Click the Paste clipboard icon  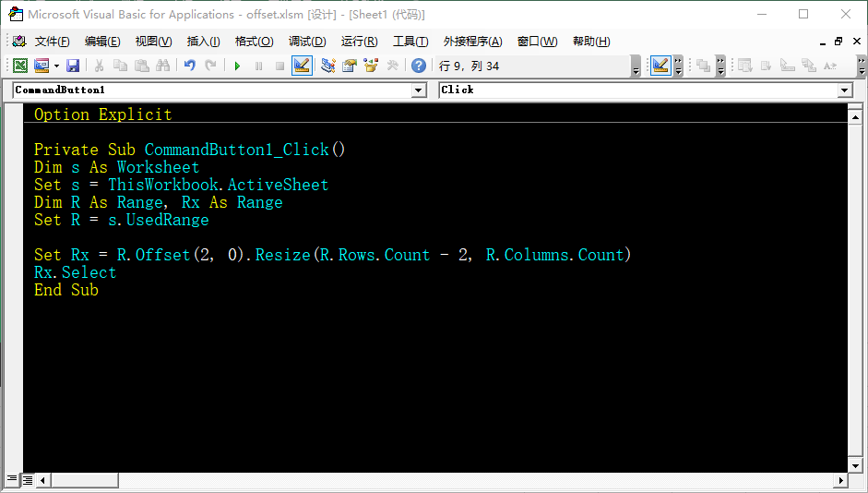pos(142,66)
